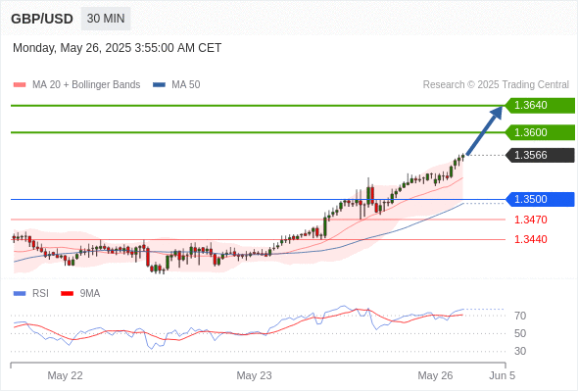Click the RSI 70 level label
Image resolution: width=578 pixels, height=392 pixels.
point(520,316)
